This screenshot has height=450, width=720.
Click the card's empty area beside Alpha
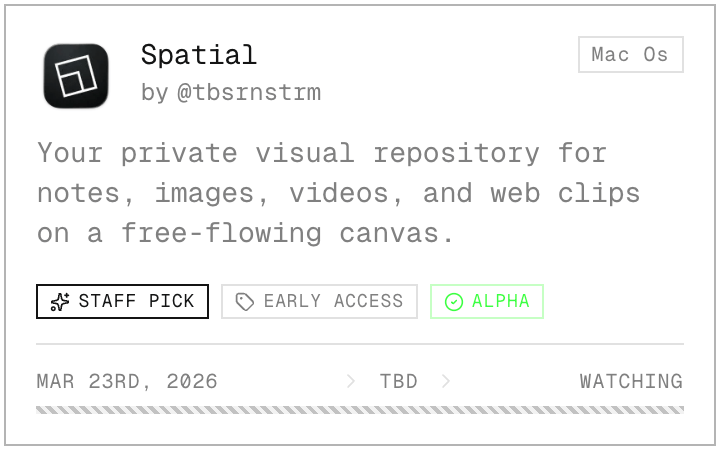tap(610, 302)
